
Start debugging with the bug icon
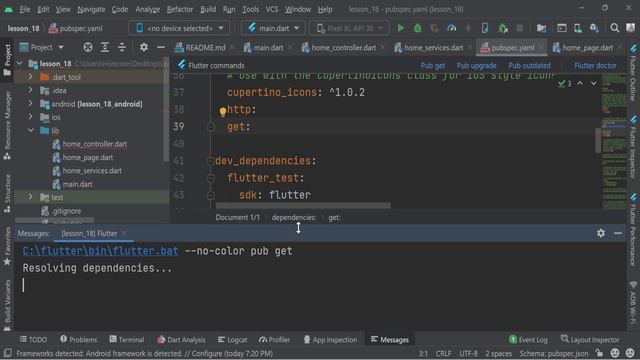coord(417,28)
